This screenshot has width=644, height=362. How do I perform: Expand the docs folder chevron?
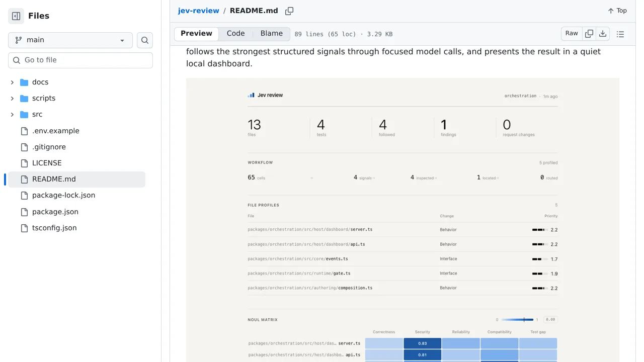[x=12, y=82]
